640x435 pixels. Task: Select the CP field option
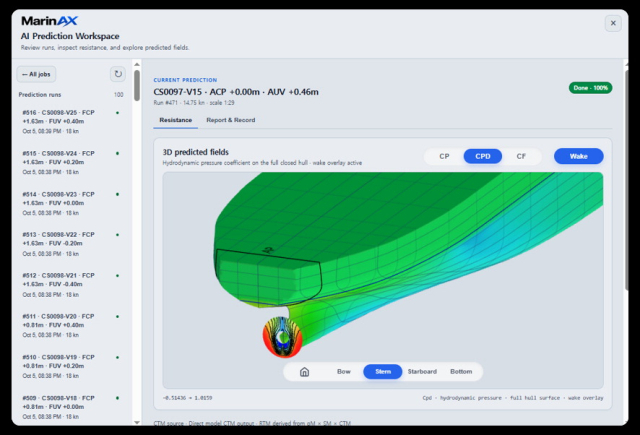tap(444, 156)
